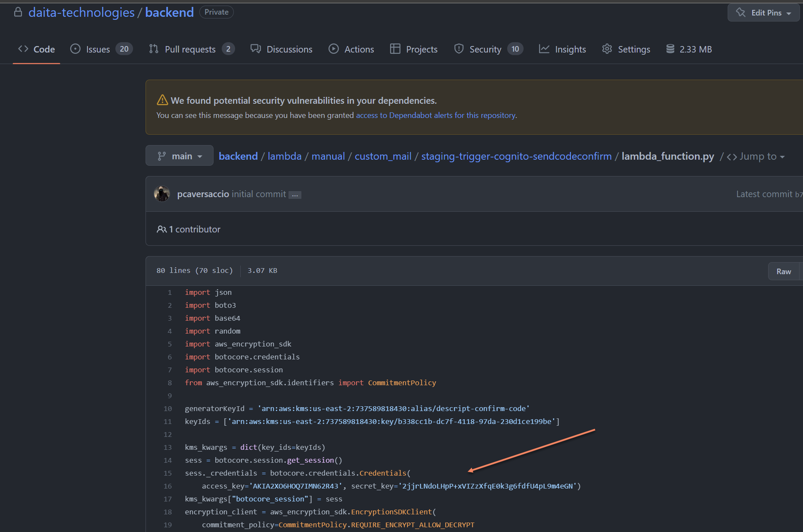Open the Dependabot alerts link
Screen dimensions: 803x532
435,115
